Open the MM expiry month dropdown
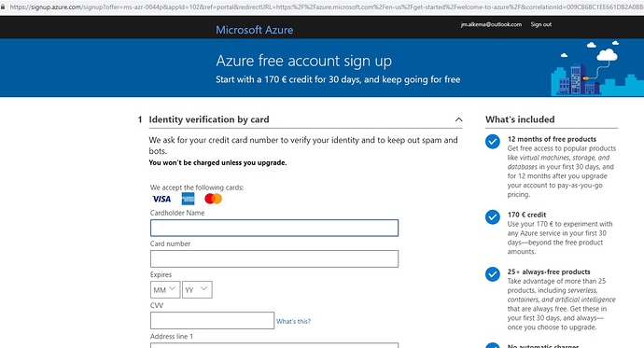 tap(165, 290)
